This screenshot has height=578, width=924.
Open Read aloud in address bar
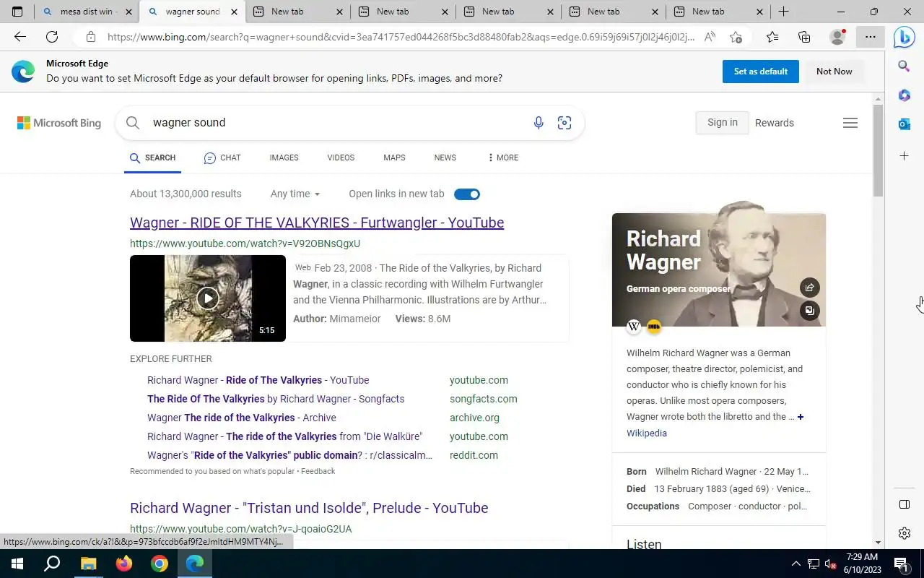[710, 37]
